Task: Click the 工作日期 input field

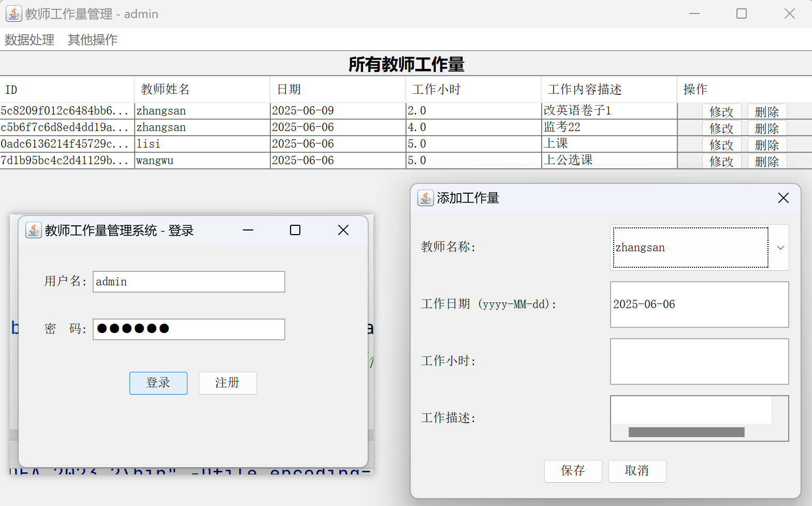Action: 700,305
